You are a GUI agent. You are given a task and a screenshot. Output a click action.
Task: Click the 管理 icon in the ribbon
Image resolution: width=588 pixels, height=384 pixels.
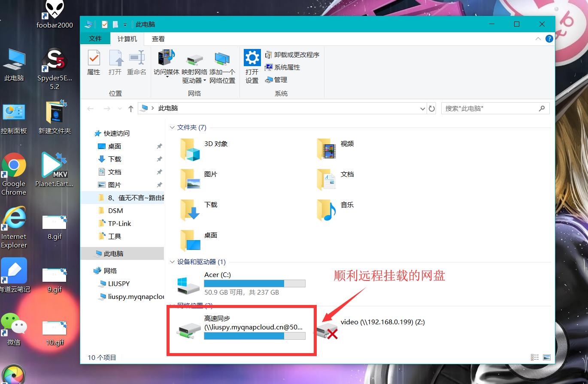278,79
